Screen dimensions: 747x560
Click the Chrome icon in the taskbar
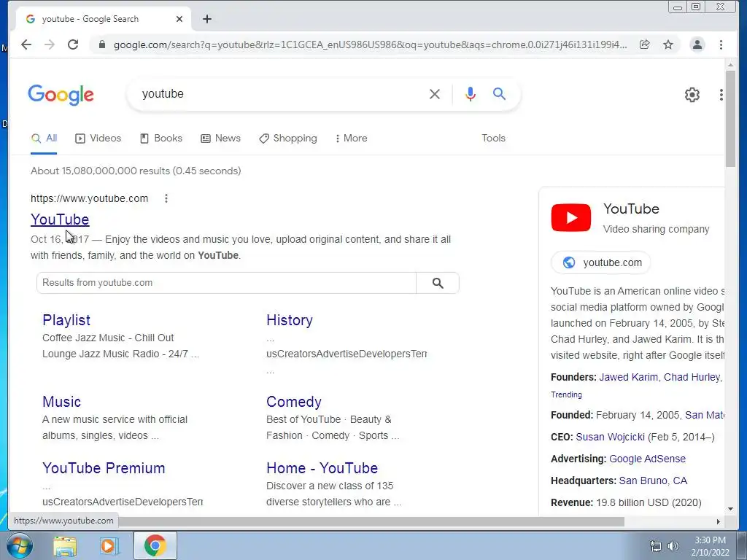[155, 546]
